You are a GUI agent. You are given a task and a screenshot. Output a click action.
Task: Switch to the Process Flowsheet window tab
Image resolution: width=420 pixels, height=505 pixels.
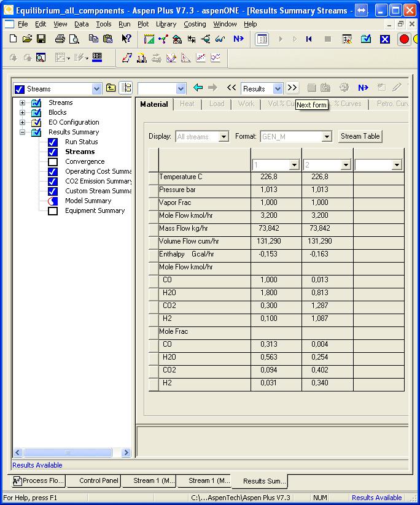coord(38,481)
